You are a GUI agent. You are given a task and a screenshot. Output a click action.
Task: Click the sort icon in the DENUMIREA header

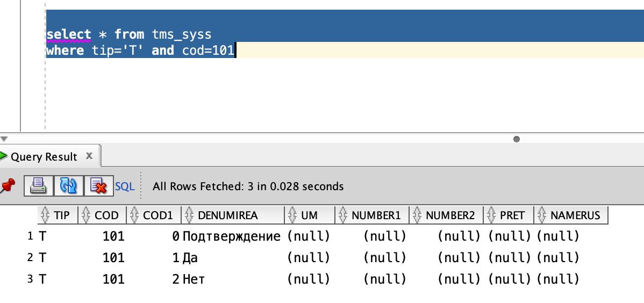[x=189, y=215]
